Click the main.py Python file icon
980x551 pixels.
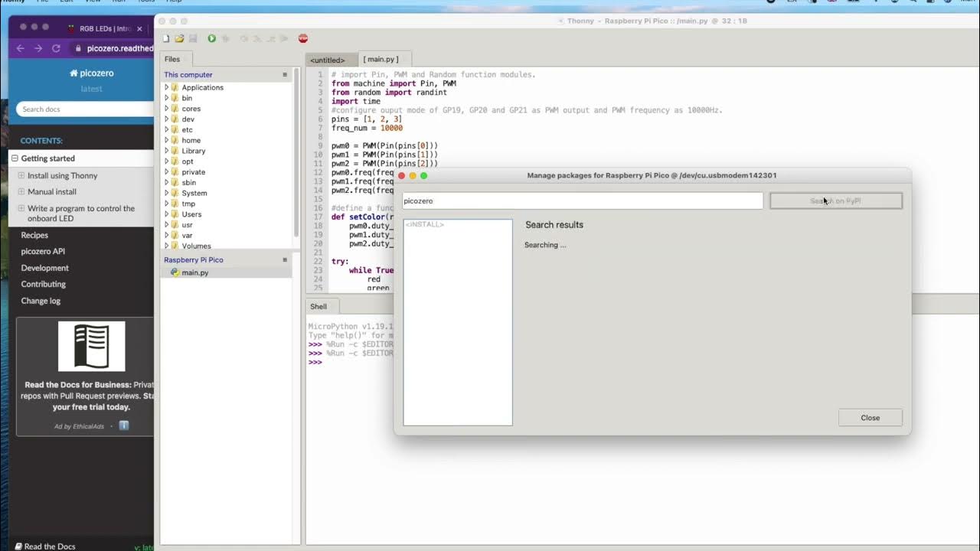[175, 272]
